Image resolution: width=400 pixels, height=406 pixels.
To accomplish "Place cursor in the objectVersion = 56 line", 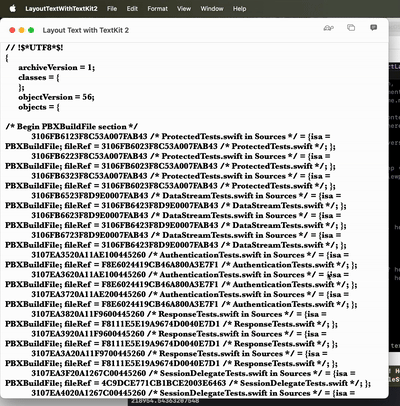I will point(56,97).
